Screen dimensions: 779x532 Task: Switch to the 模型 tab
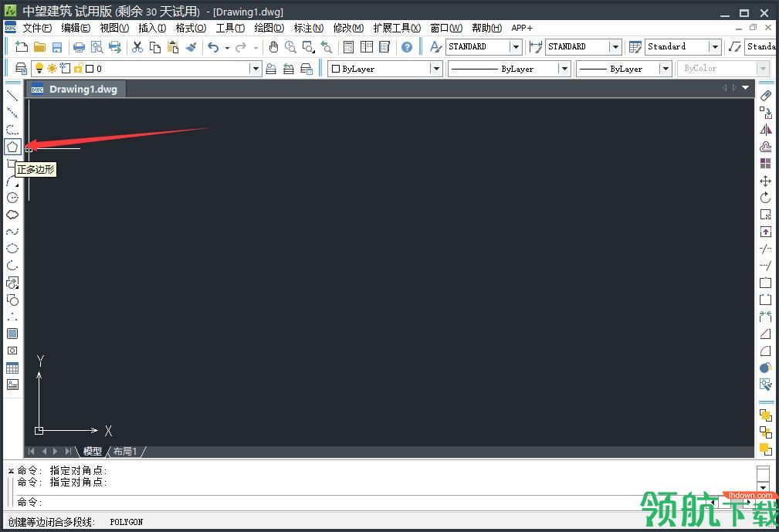tap(93, 451)
